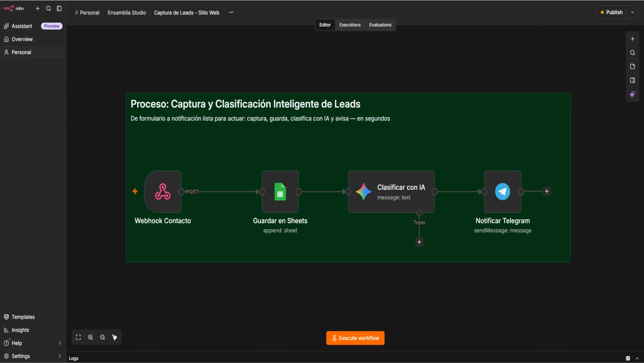This screenshot has width=644, height=363.
Task: Add node with canvas plus button
Action: point(633,39)
